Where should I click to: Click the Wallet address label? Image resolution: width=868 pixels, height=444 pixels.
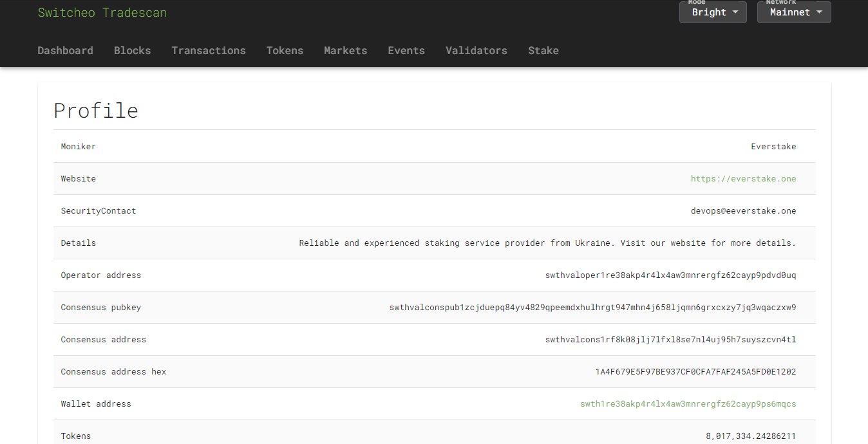96,404
